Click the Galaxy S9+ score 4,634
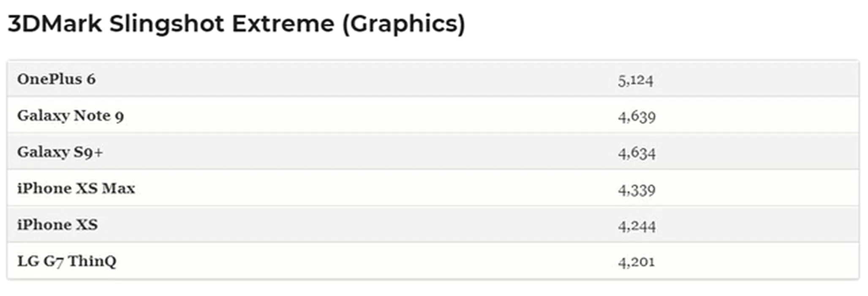The image size is (868, 296). pyautogui.click(x=637, y=153)
